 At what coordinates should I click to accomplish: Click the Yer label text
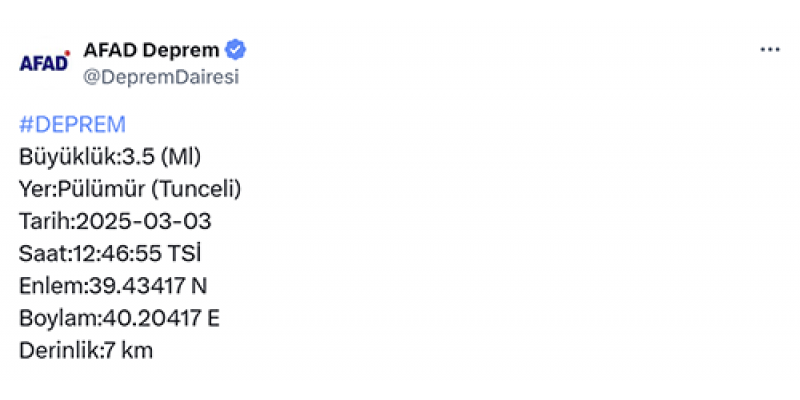click(34, 189)
